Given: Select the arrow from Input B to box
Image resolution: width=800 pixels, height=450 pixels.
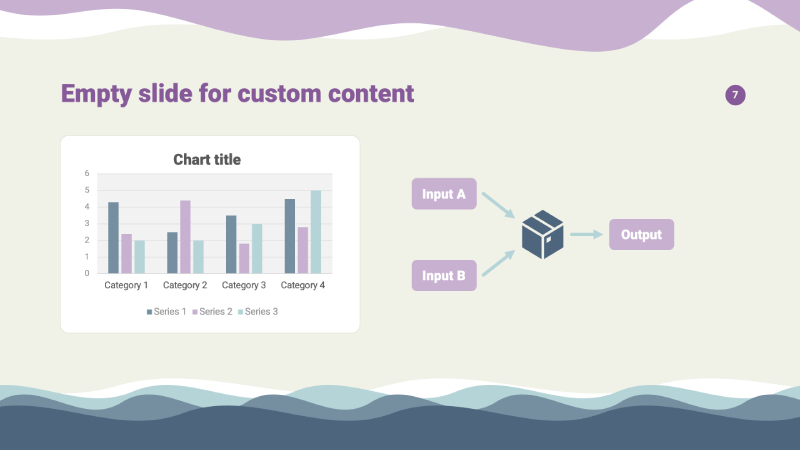Looking at the screenshot, I should 497,264.
